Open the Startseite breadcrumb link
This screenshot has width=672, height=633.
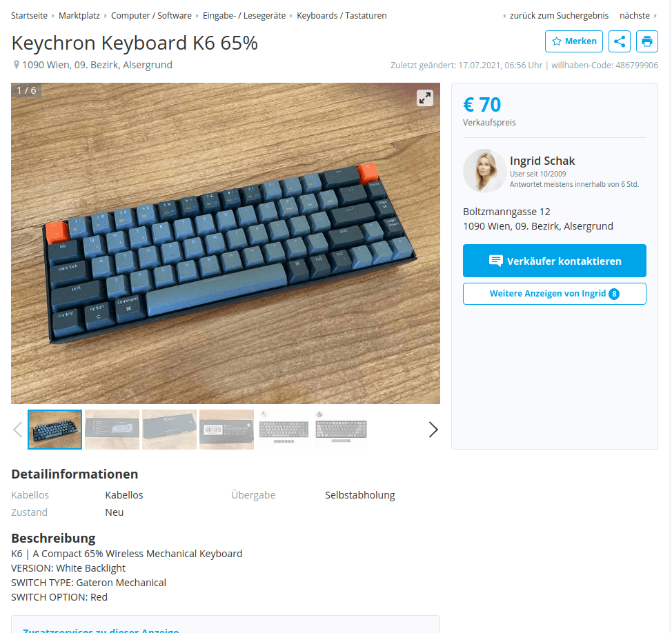tap(29, 16)
